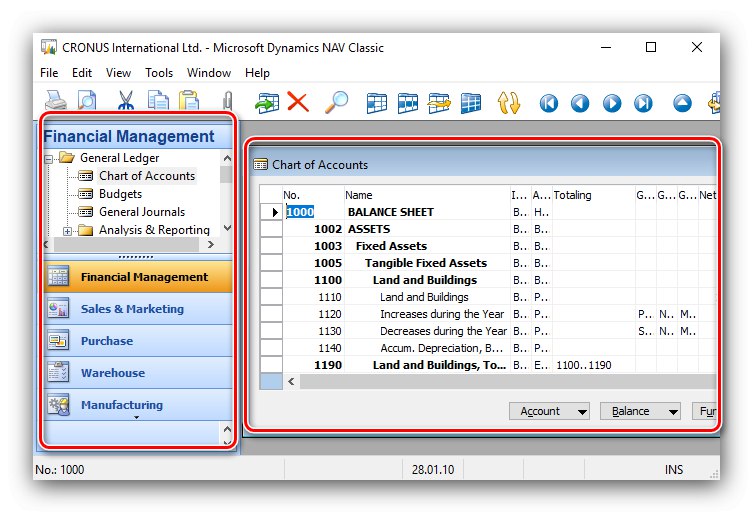Viewport: 753px width, 513px height.
Task: Click the Find magnifying glass icon
Action: click(337, 102)
